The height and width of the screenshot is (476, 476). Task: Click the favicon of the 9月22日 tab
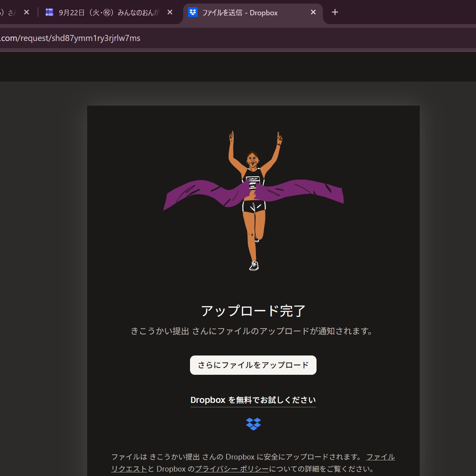click(x=49, y=12)
